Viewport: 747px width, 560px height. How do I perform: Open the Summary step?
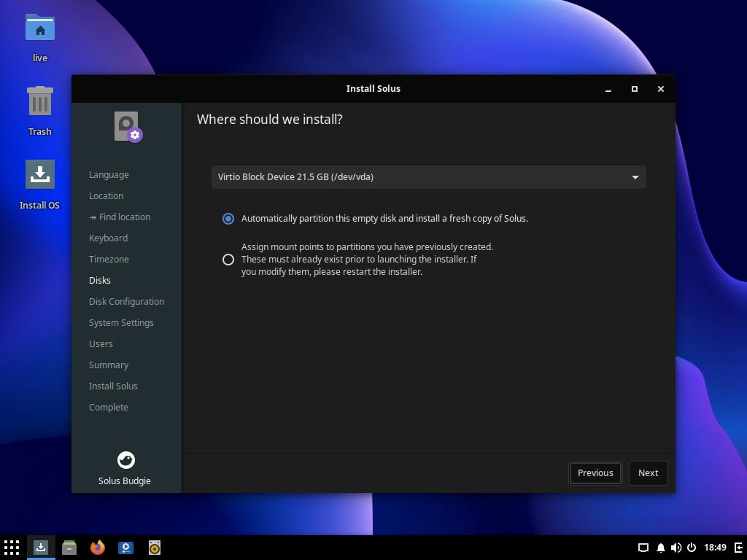point(109,365)
